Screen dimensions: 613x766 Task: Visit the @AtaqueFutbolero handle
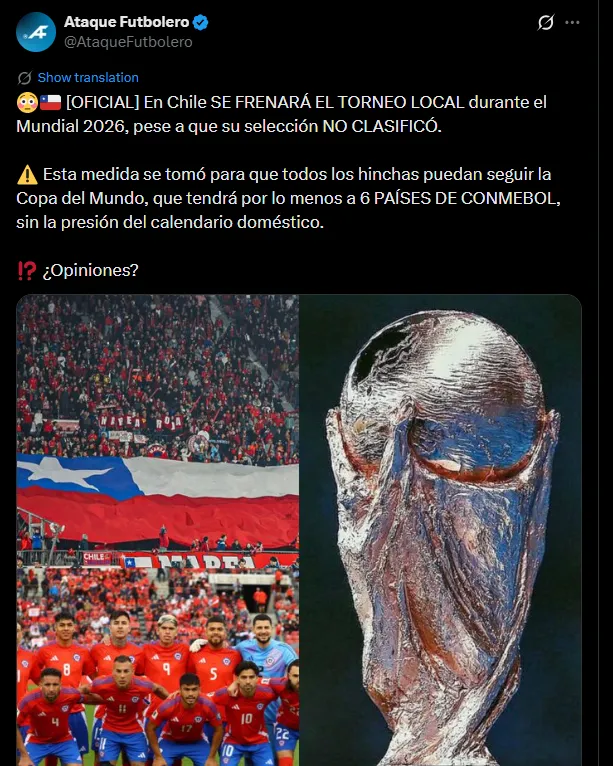coord(128,42)
